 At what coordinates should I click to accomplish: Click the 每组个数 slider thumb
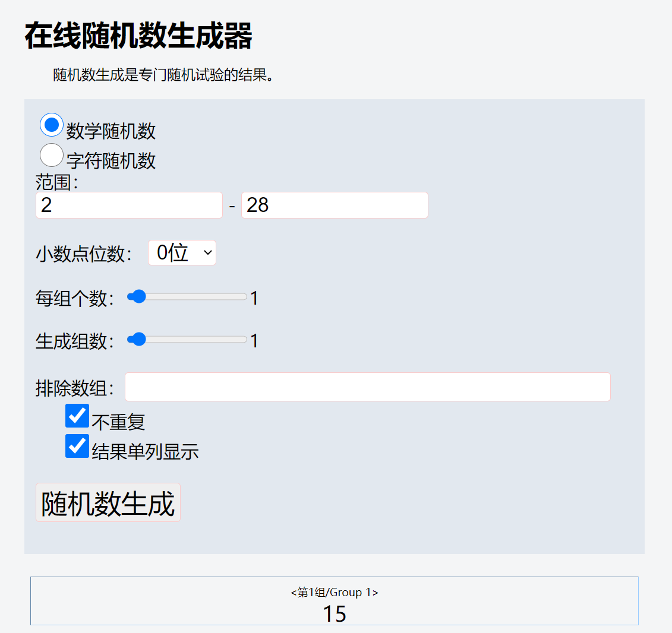point(137,296)
